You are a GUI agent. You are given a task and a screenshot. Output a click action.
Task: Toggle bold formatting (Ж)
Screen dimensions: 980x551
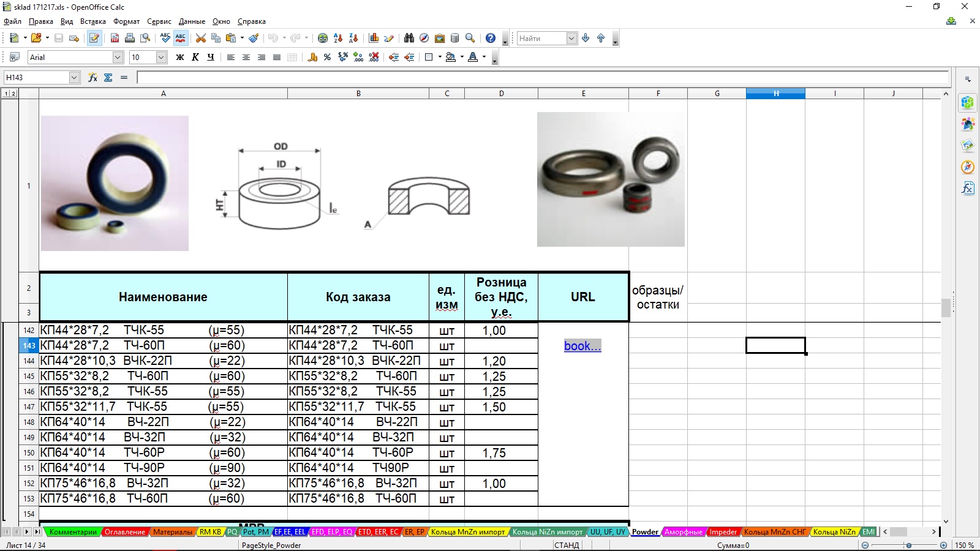pos(179,57)
